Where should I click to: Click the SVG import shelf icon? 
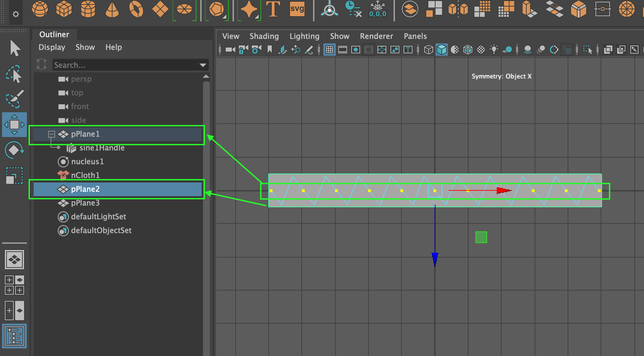click(x=297, y=8)
